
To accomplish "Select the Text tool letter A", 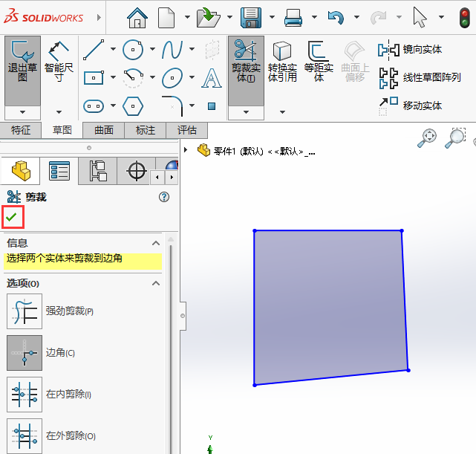I will (x=212, y=78).
